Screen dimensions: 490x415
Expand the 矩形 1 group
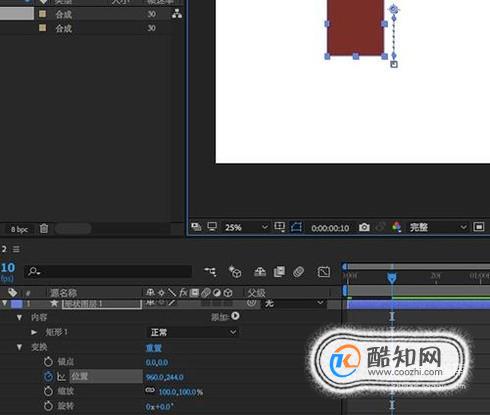coord(34,332)
